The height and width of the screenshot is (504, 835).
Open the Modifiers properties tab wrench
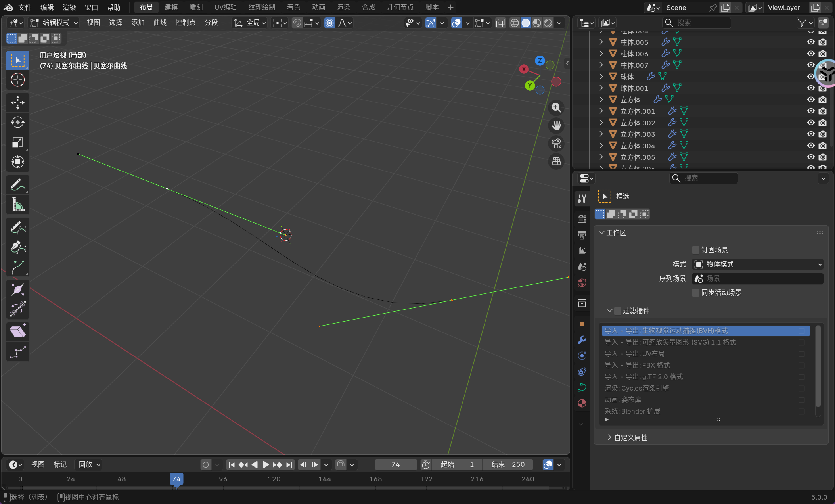click(582, 340)
